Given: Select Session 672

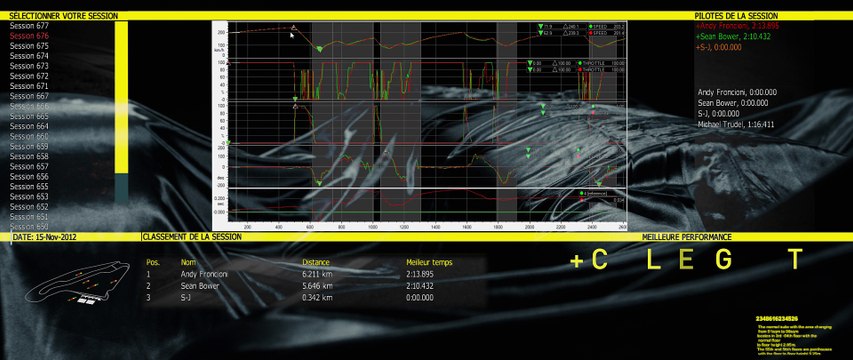Looking at the screenshot, I should click(x=29, y=76).
